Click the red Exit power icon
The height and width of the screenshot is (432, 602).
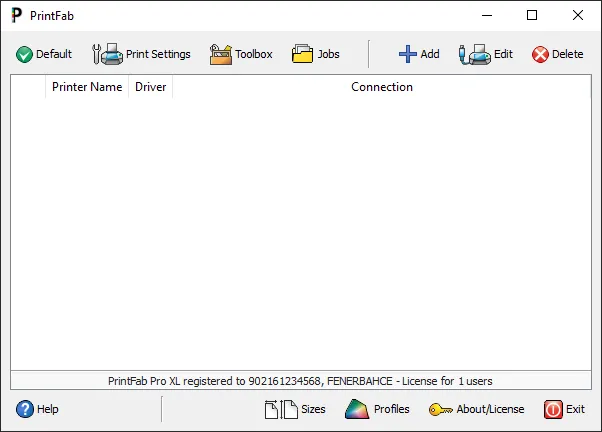click(553, 409)
